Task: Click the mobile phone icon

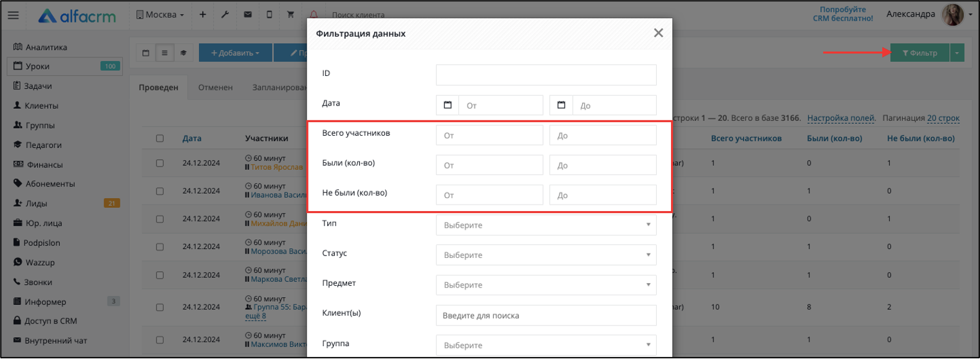Action: pos(269,15)
